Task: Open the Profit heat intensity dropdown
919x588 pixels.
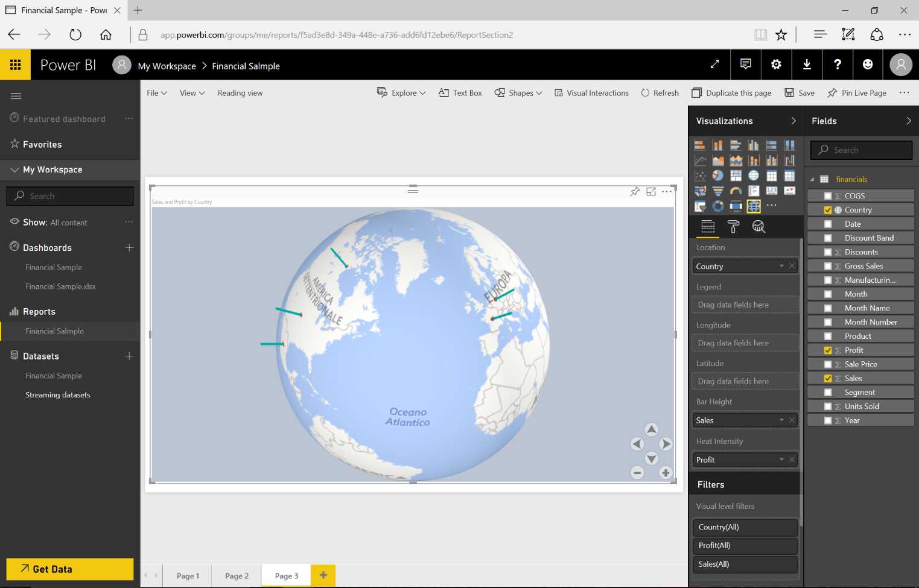Action: point(781,460)
